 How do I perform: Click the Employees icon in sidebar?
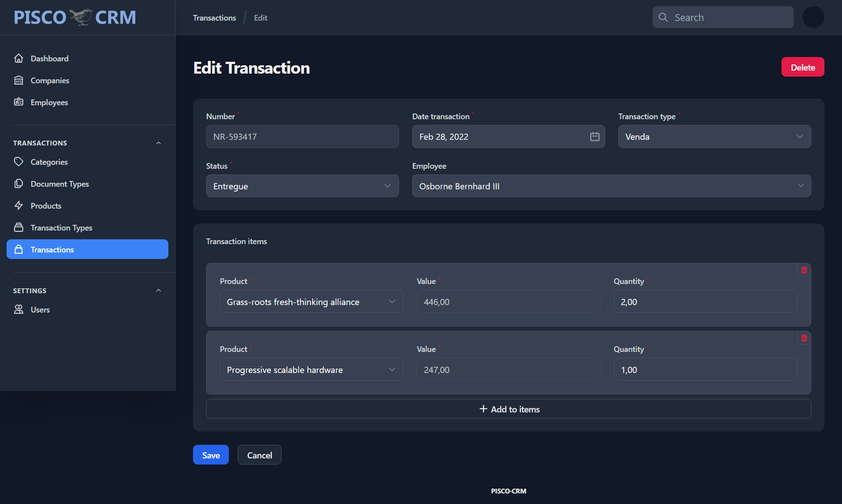pos(18,101)
